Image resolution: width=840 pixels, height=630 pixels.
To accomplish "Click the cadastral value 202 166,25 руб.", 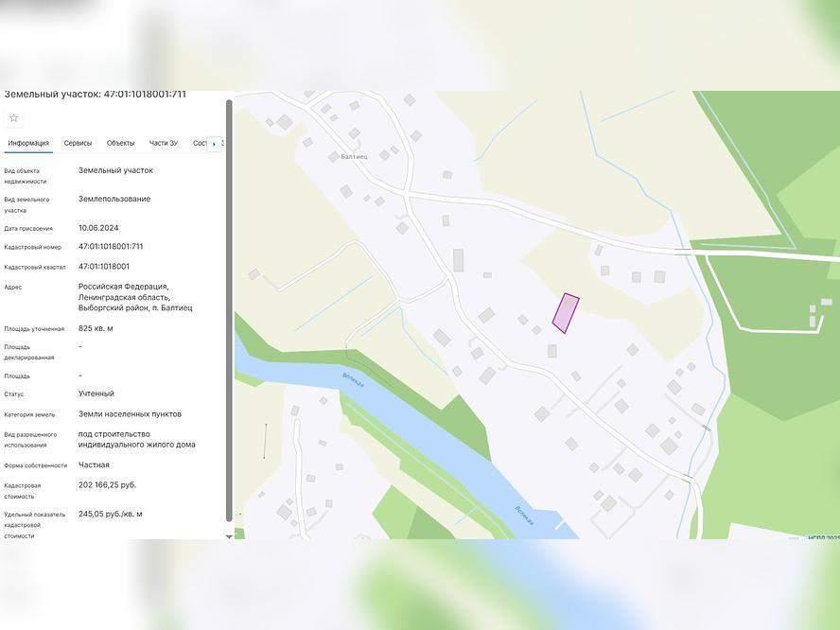I will pos(107,485).
